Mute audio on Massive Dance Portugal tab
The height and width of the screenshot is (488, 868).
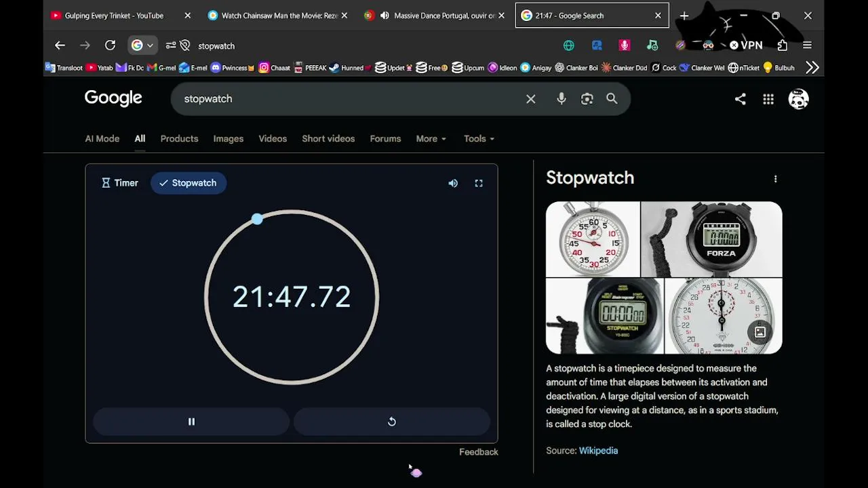[x=384, y=16]
